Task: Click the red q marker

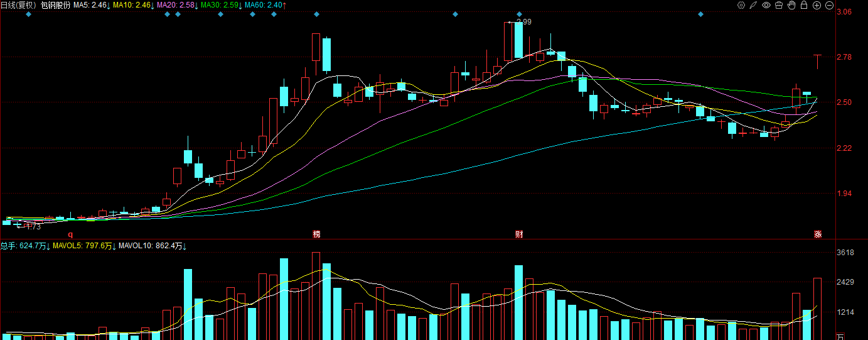Action: pos(70,234)
